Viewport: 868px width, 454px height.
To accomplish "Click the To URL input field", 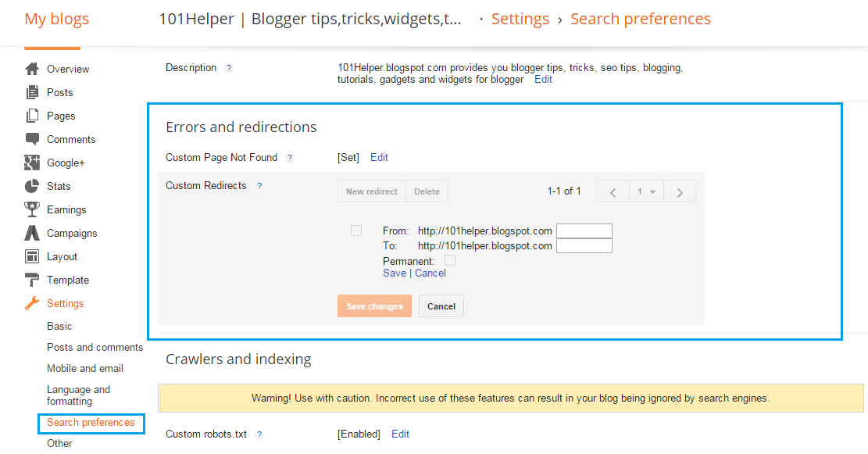I will pos(584,246).
